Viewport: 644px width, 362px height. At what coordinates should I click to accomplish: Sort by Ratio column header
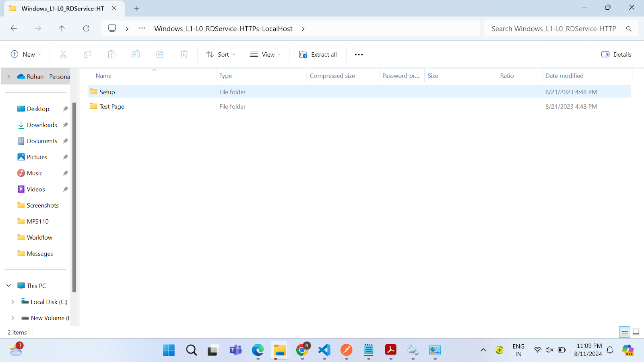click(x=507, y=76)
